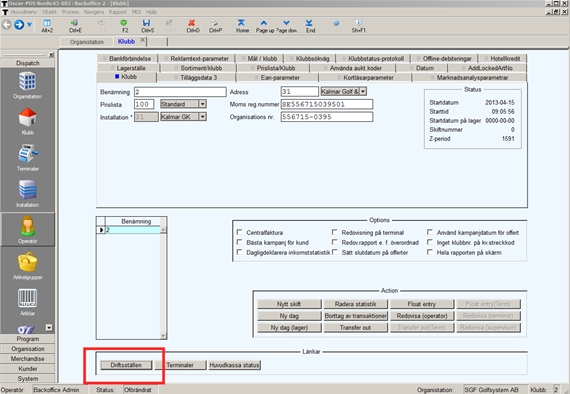Open System sidebar section

pyautogui.click(x=28, y=378)
